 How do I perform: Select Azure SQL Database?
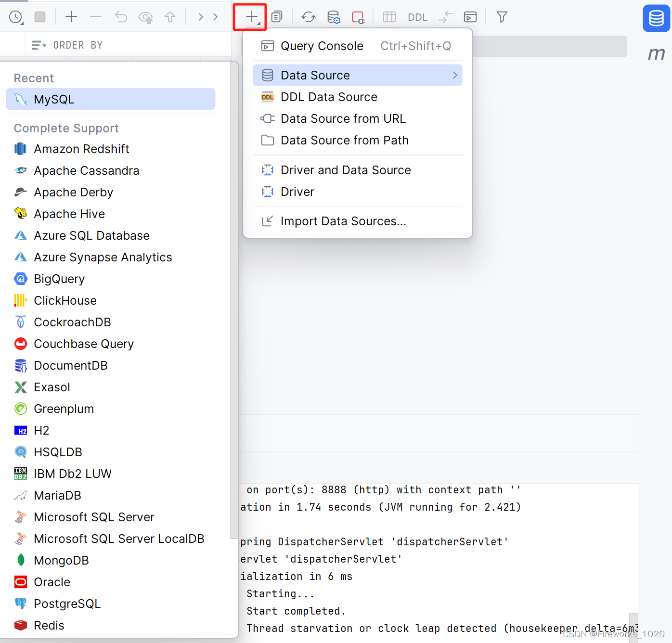point(111,235)
